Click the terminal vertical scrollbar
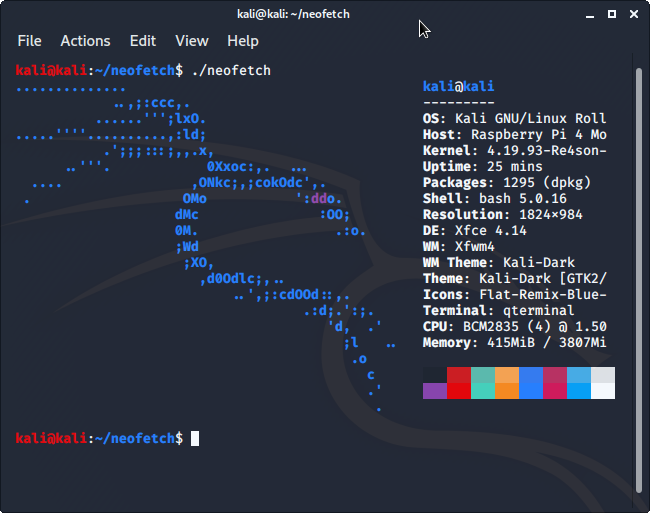Screen dimensions: 650x513 click(638, 281)
